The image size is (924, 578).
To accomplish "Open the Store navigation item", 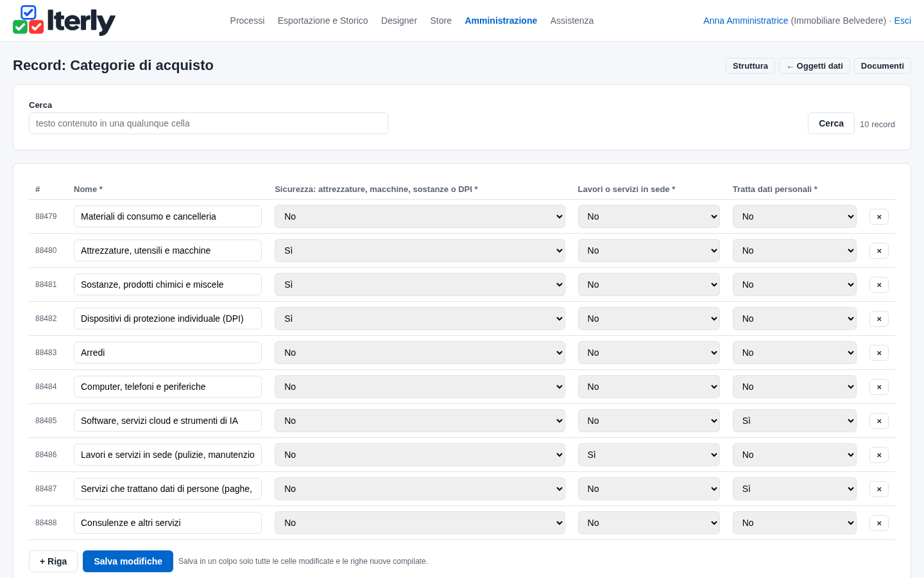I will (441, 21).
